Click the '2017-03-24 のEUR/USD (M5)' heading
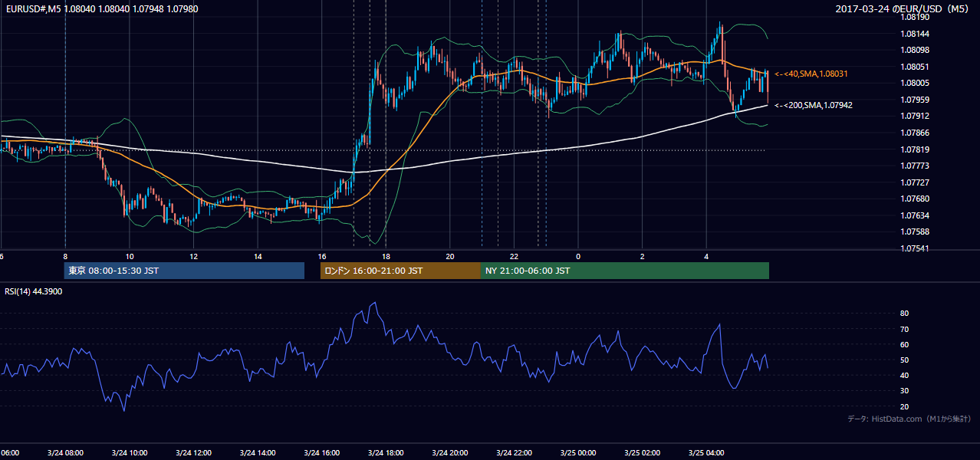980x460 pixels. point(903,8)
